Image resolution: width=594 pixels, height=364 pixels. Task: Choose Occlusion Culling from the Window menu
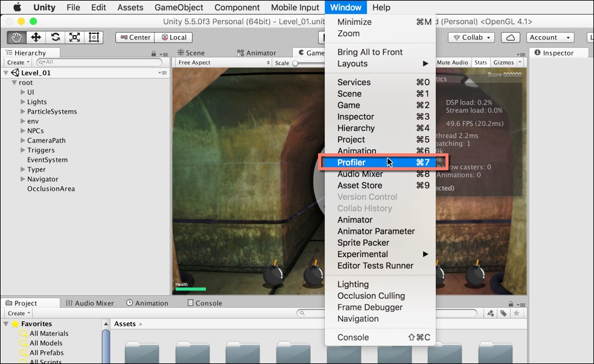380,296
